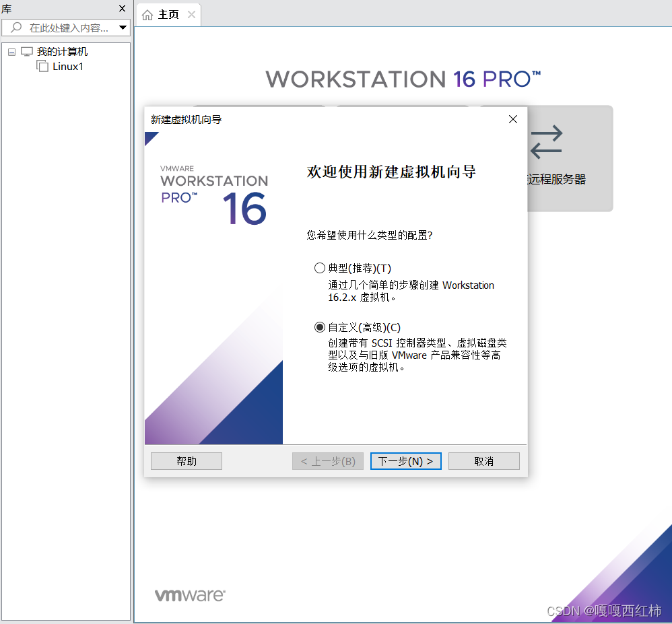Click the home icon on 主页 tab
This screenshot has height=624, width=672.
pos(147,15)
